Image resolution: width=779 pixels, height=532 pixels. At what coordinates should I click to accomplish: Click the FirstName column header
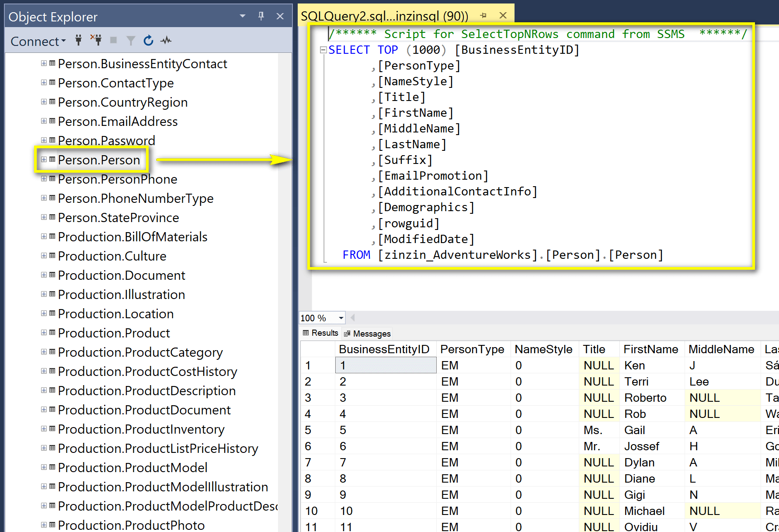(x=652, y=349)
